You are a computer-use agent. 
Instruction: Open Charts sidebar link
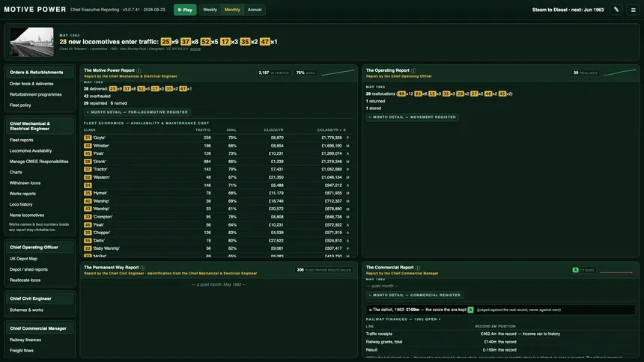16,172
